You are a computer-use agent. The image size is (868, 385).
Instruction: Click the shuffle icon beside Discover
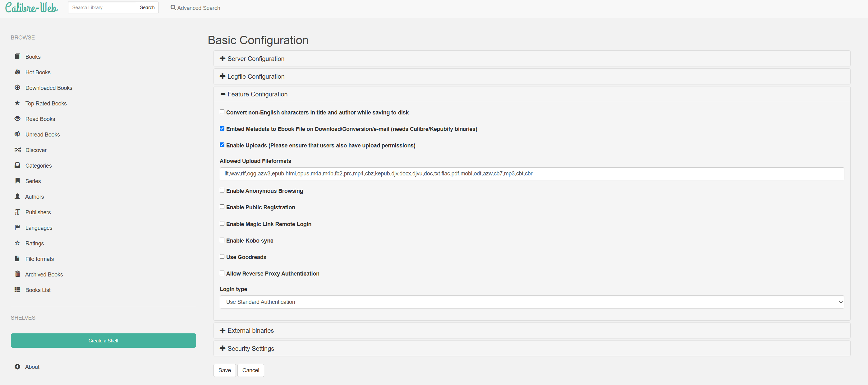17,150
